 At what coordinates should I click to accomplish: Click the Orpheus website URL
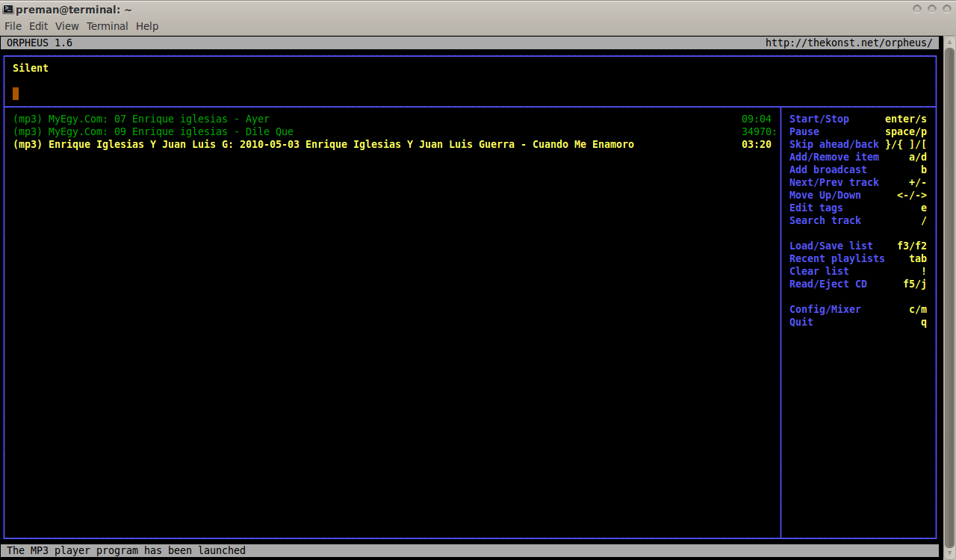(848, 43)
